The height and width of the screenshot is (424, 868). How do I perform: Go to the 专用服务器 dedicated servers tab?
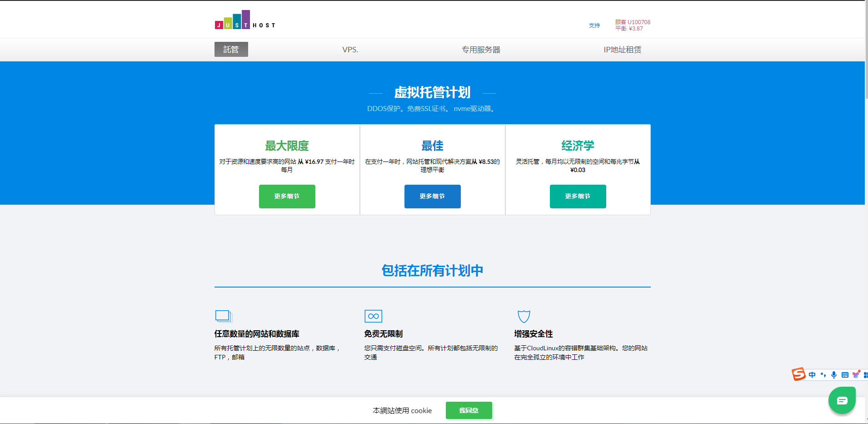pyautogui.click(x=481, y=50)
